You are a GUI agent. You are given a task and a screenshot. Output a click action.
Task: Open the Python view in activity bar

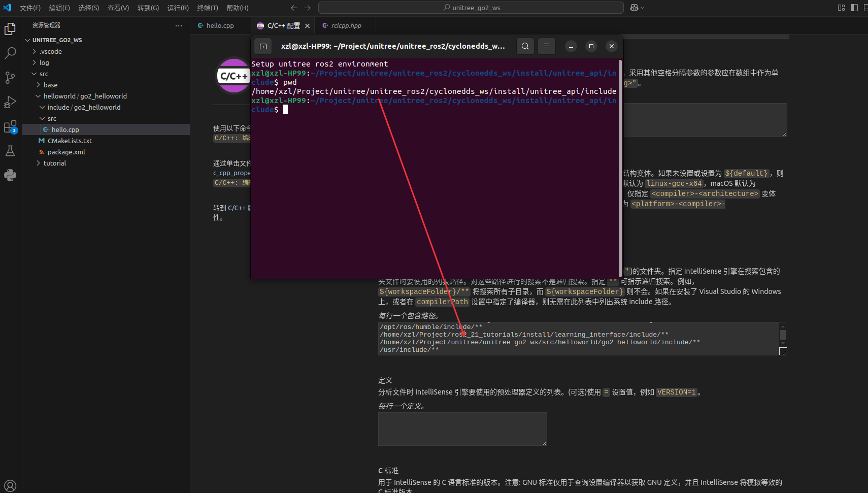[x=10, y=175]
